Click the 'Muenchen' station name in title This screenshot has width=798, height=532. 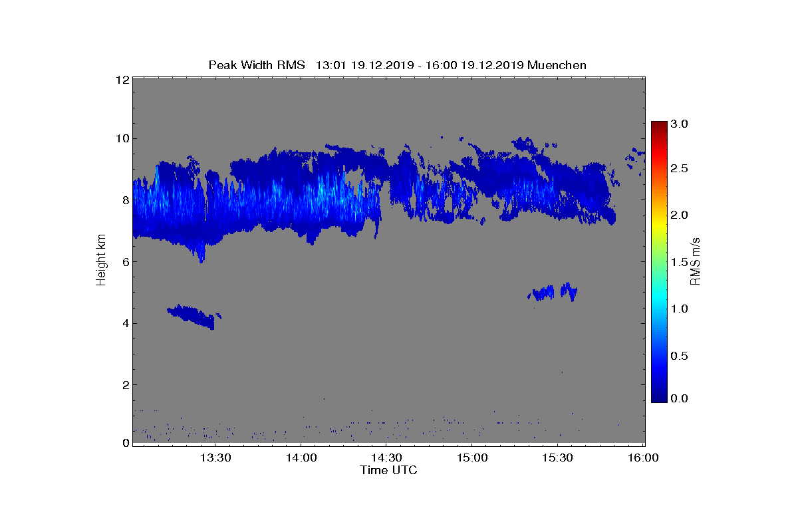tap(557, 65)
